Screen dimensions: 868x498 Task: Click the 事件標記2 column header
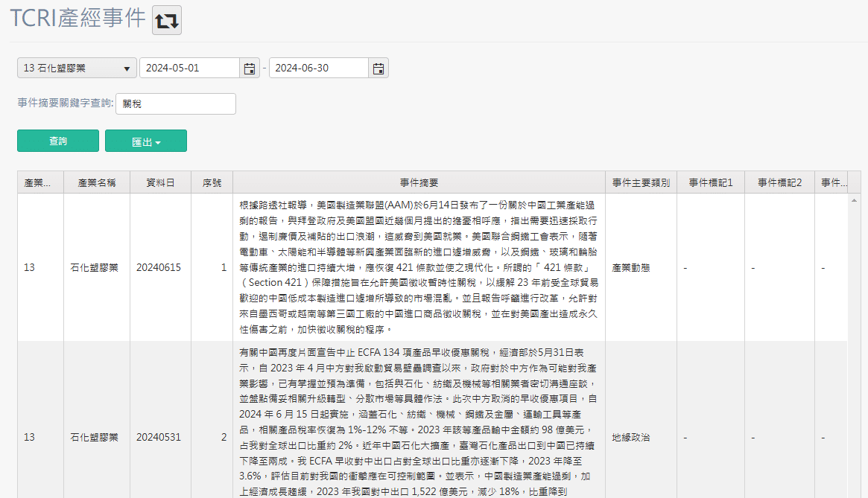(x=779, y=182)
